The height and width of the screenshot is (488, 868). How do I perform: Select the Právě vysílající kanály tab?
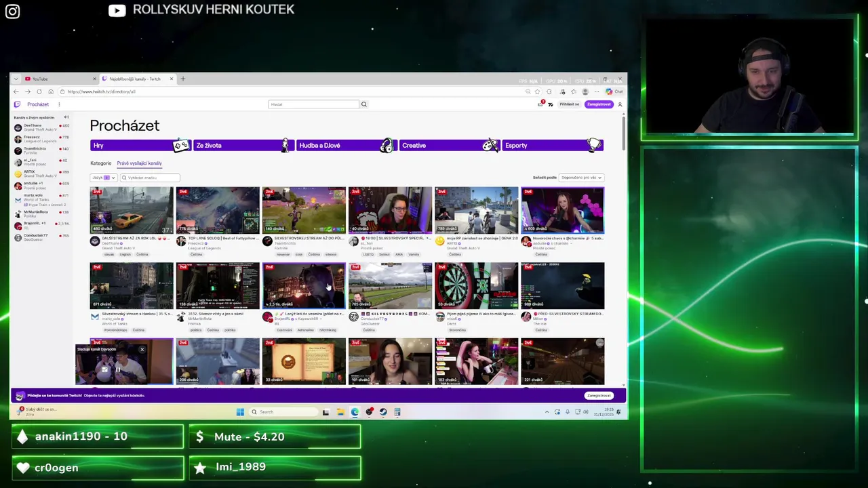[139, 163]
